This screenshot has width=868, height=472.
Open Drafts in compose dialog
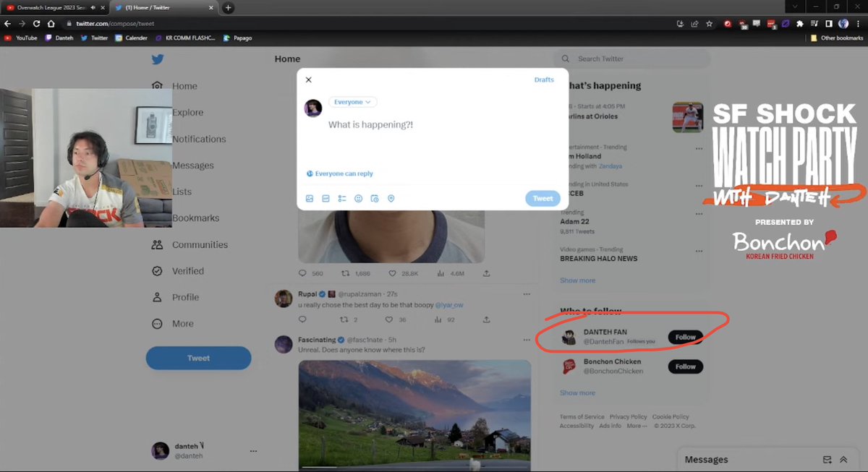click(x=544, y=80)
